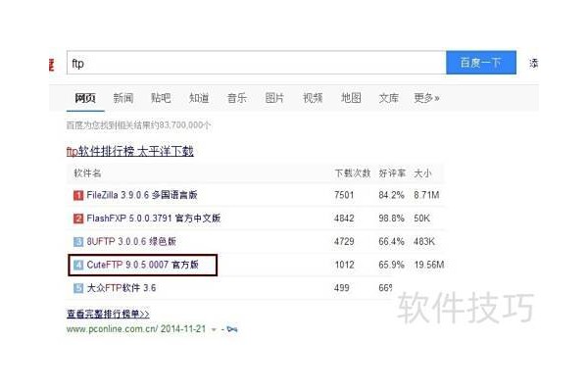Screen dimensions: 588x392
Task: Click the 百度一下 search button
Action: click(481, 63)
